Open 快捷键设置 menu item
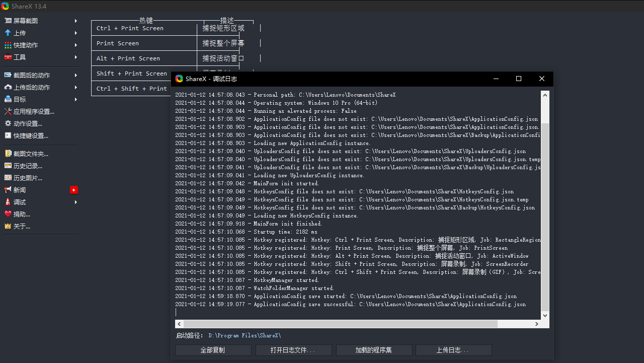 (31, 135)
